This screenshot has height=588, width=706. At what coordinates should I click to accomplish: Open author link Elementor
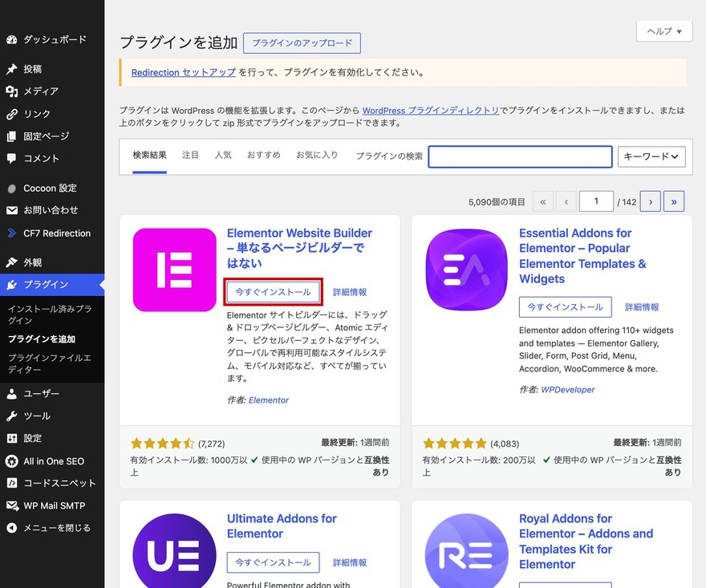[x=269, y=400]
